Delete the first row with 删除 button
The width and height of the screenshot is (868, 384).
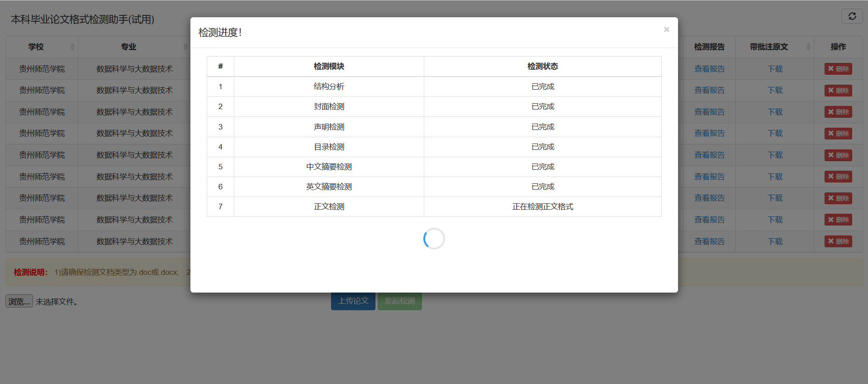(838, 69)
